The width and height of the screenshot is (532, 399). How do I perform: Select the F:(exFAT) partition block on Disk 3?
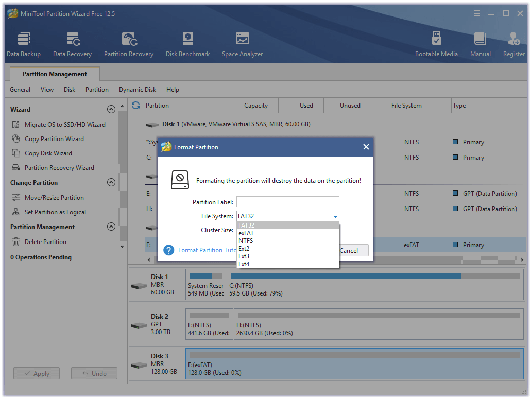354,363
